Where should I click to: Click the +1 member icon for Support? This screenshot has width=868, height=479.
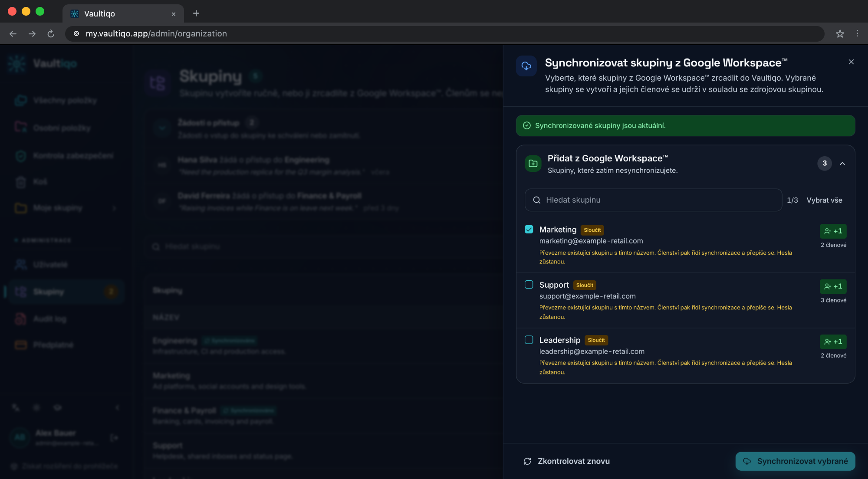833,286
